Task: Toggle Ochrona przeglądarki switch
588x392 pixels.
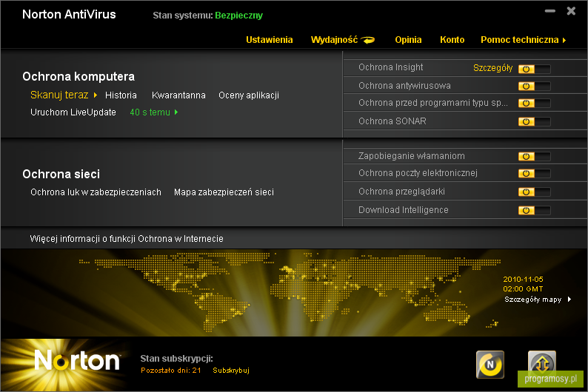Action: pyautogui.click(x=535, y=192)
